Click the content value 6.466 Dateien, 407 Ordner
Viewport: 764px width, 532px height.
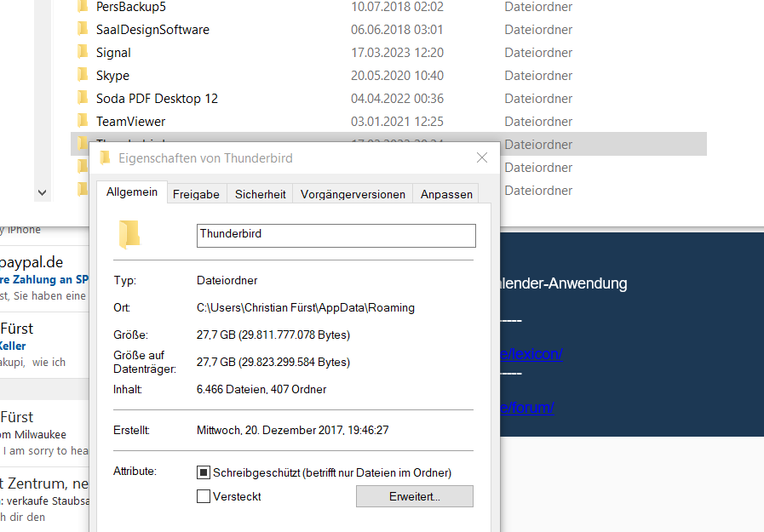click(261, 389)
